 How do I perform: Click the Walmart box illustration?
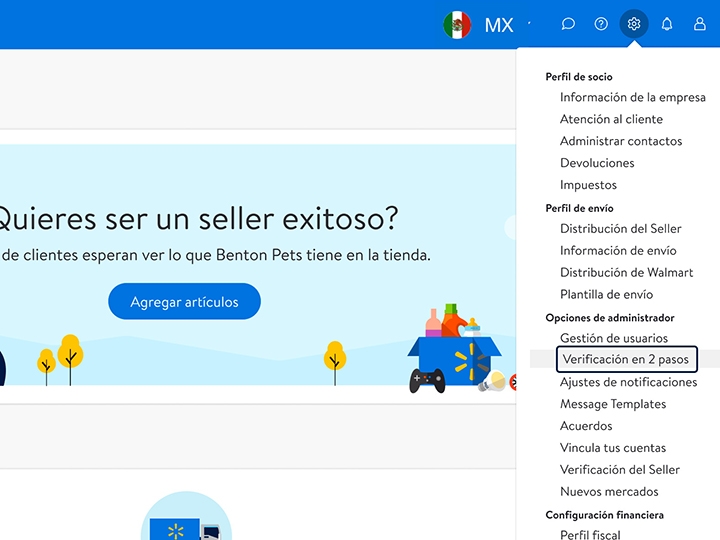pyautogui.click(x=455, y=350)
